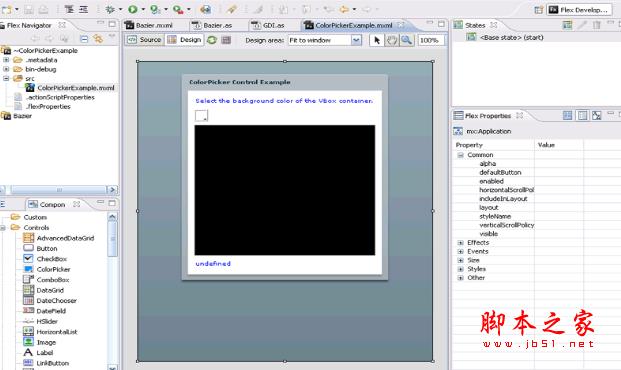
Task: Click the black VBox in the design canvas
Action: pyautogui.click(x=284, y=190)
